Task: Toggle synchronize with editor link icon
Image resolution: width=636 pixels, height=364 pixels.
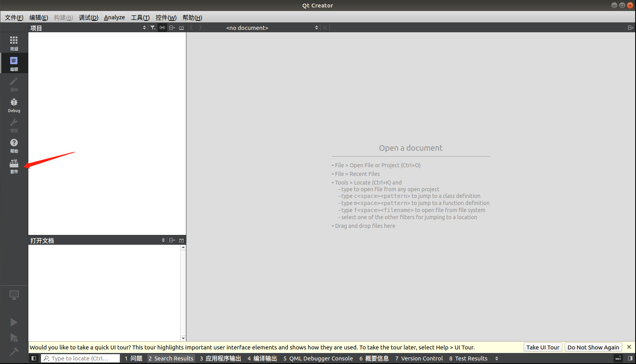Action: click(162, 28)
